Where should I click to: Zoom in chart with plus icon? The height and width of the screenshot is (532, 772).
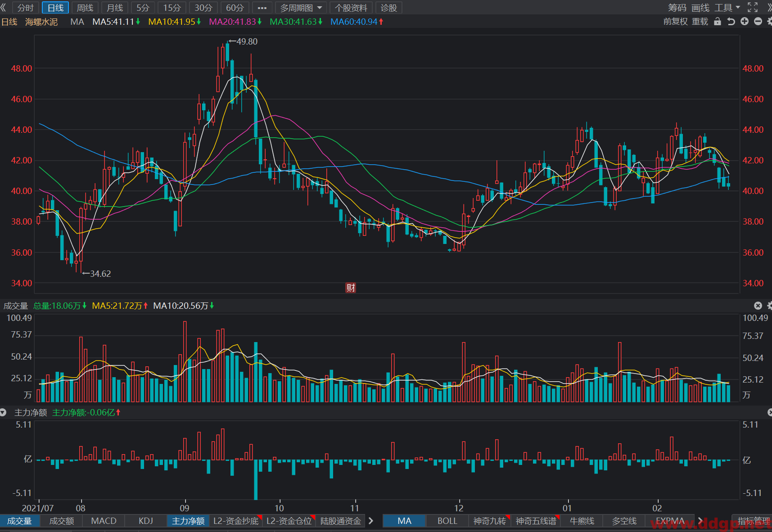745,22
